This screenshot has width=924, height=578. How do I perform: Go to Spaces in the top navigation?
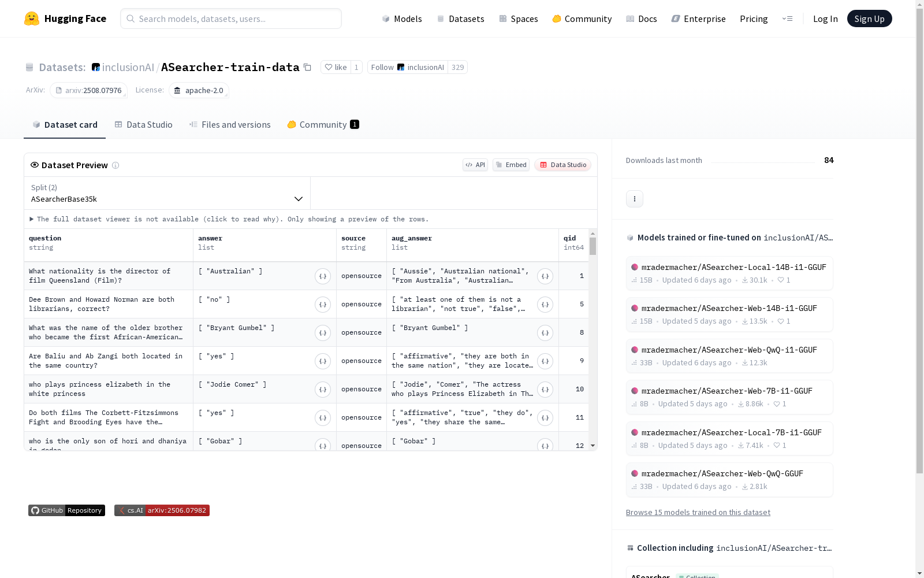point(518,18)
